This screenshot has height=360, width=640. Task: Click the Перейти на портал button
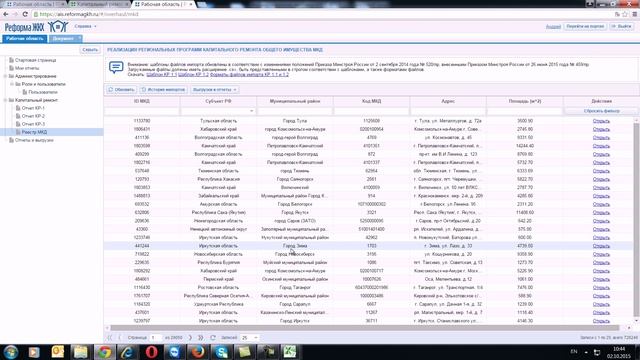click(x=585, y=26)
